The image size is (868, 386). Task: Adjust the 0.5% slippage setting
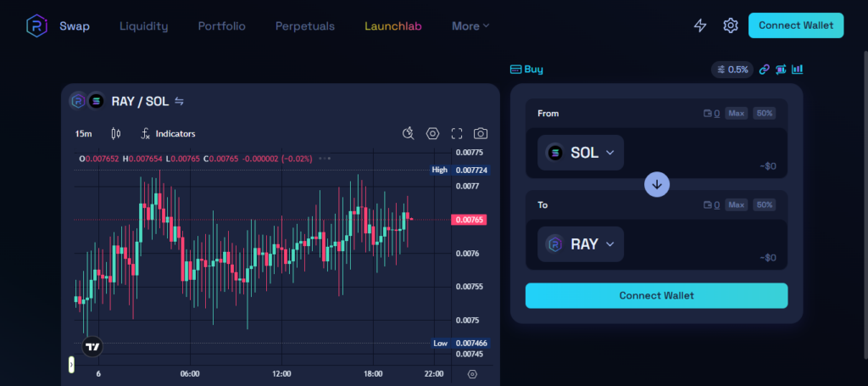[x=732, y=70]
